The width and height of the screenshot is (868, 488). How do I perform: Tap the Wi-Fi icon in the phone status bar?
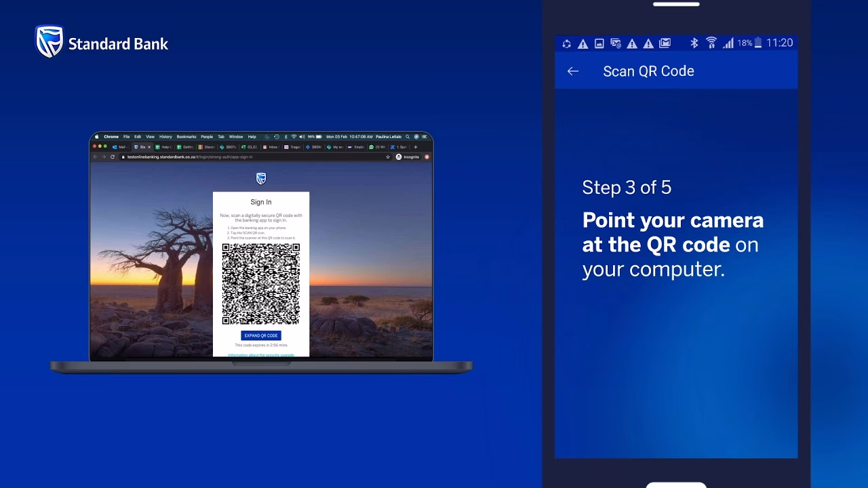click(711, 43)
